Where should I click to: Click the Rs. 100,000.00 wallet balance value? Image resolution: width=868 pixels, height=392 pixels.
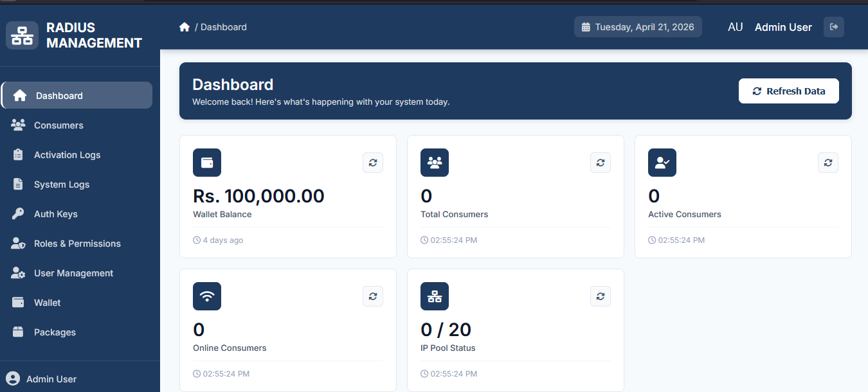[258, 196]
